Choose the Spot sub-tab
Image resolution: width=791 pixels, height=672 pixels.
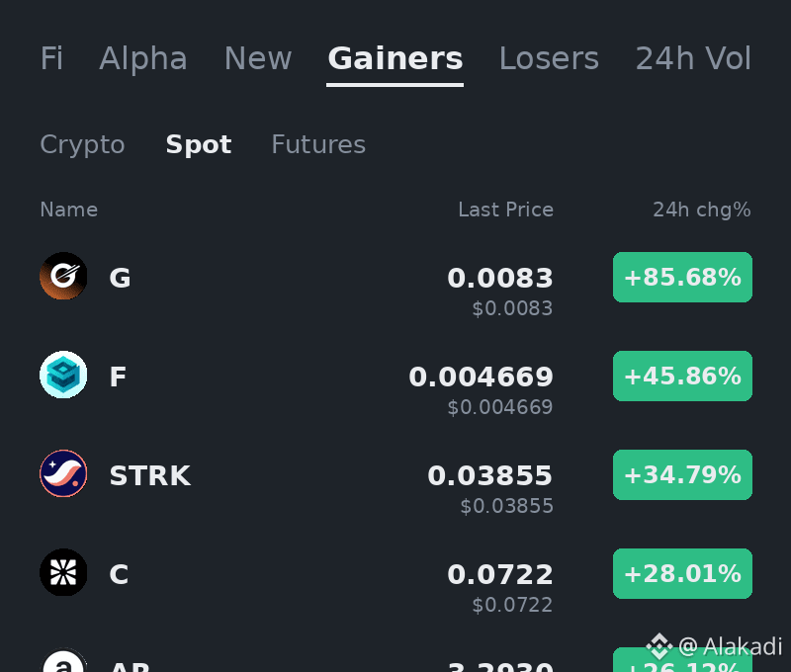coord(199,145)
